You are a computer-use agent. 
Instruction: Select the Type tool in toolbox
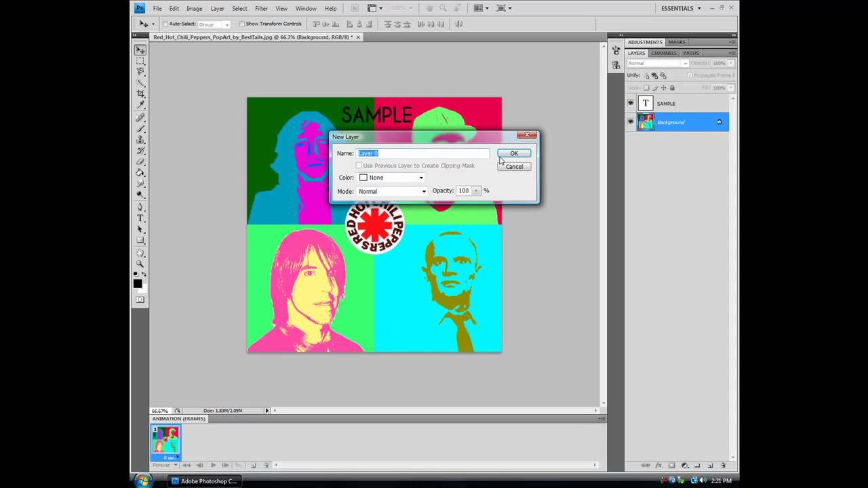[x=140, y=218]
